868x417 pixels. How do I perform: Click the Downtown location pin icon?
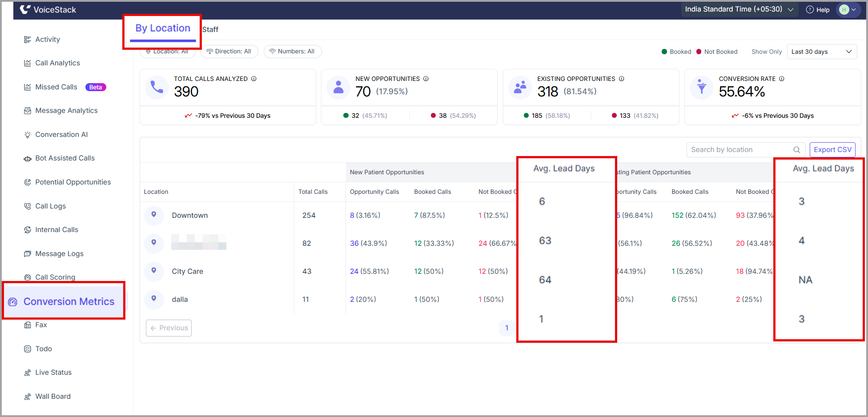154,215
